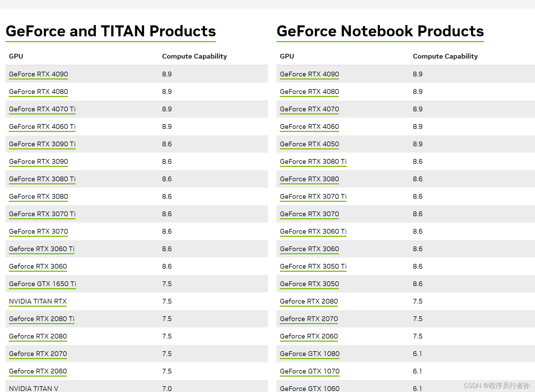Click GPU column header in TITAN Products table
Image resolution: width=535 pixels, height=392 pixels.
pyautogui.click(x=16, y=56)
